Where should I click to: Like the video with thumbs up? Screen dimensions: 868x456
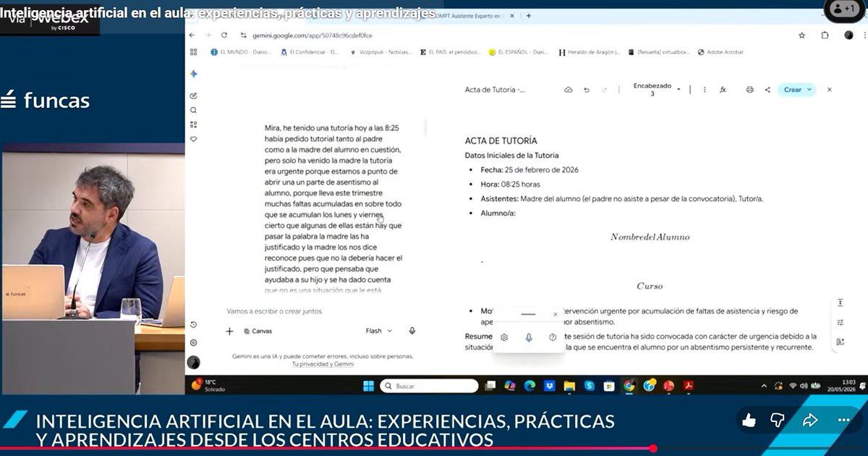pyautogui.click(x=749, y=421)
